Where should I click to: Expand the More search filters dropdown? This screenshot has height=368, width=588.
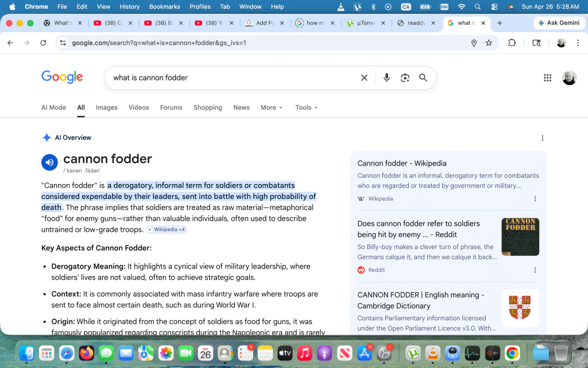click(272, 108)
